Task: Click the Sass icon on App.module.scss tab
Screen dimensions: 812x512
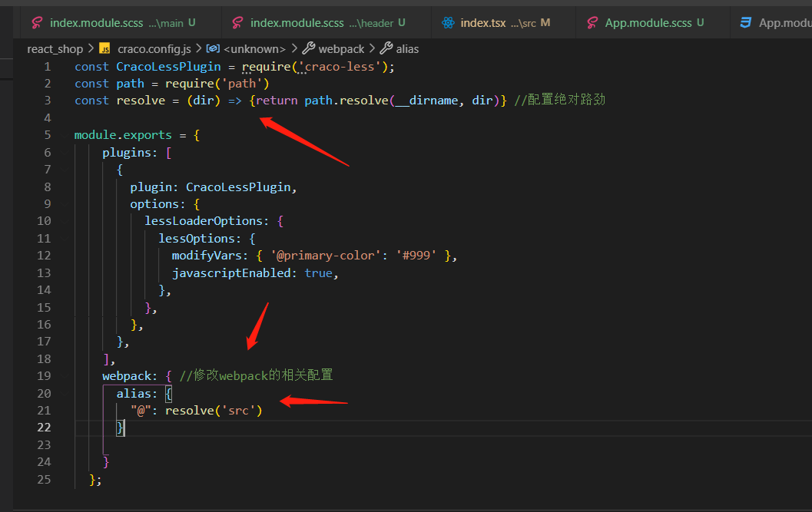Action: [592, 23]
